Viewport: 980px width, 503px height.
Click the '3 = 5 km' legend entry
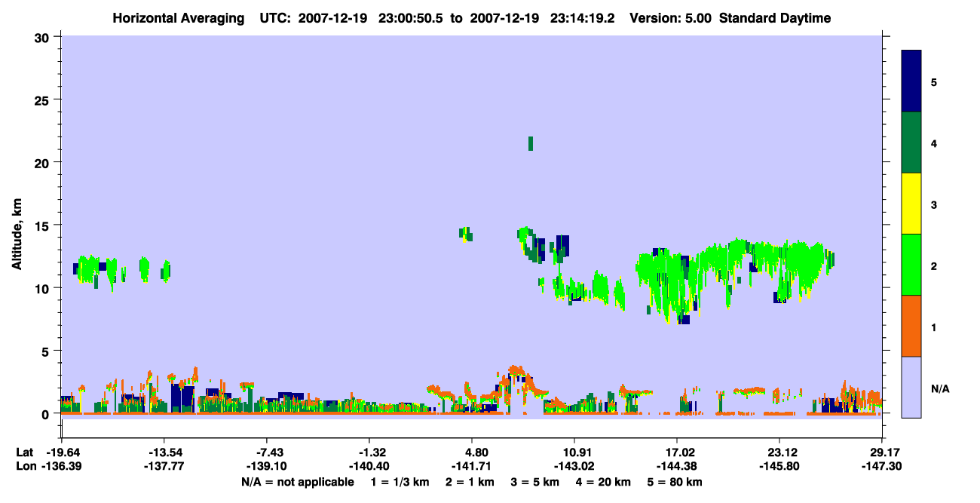tap(537, 482)
